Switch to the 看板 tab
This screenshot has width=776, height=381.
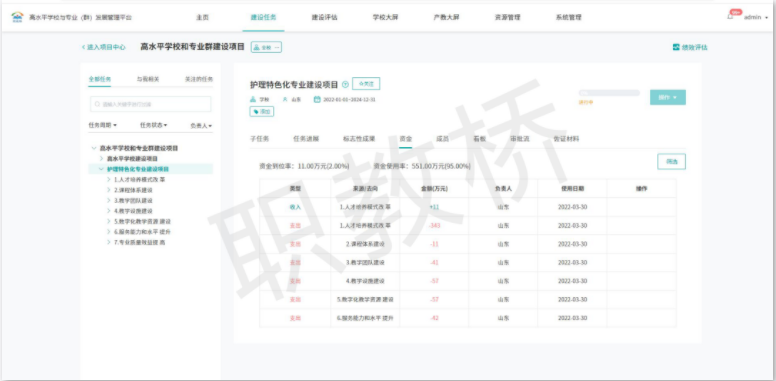click(x=479, y=139)
